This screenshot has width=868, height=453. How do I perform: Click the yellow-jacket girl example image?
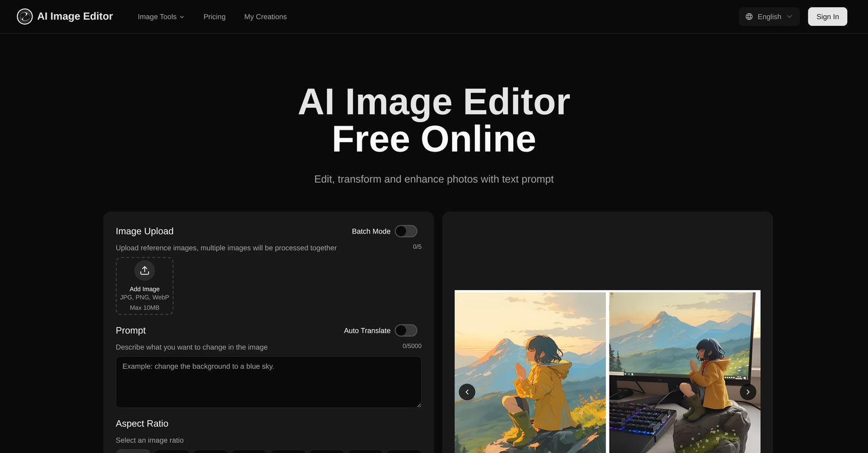point(530,372)
